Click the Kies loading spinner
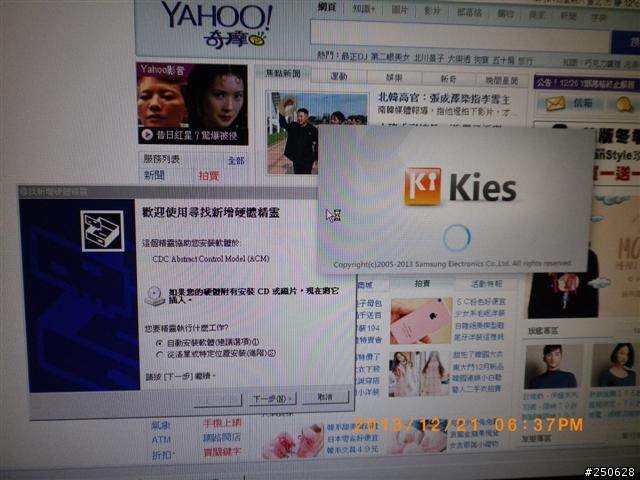Screen dimensions: 640x480 [457, 238]
